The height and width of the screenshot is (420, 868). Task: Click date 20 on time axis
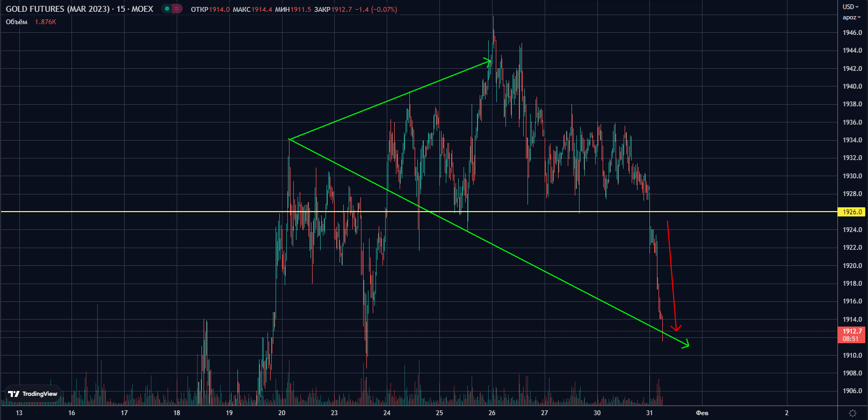pos(282,413)
